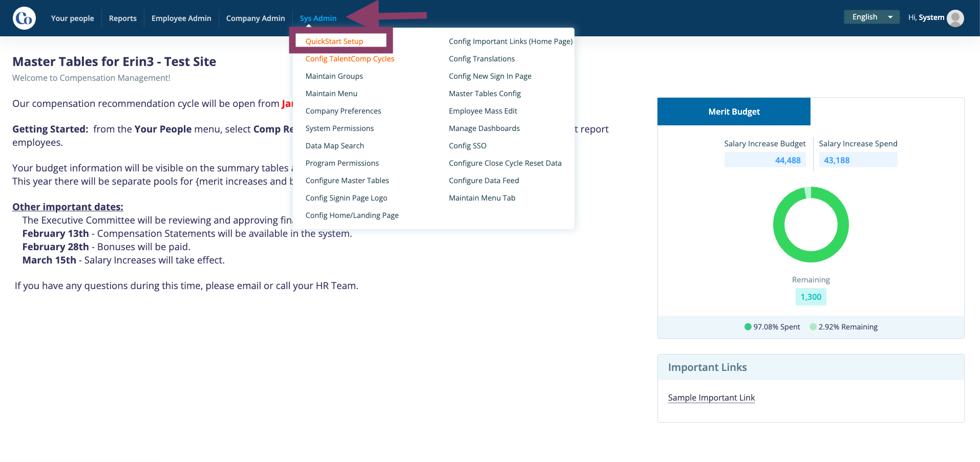The image size is (980, 462).
Task: Click Salary Increase Budget value 44,488
Action: click(765, 160)
